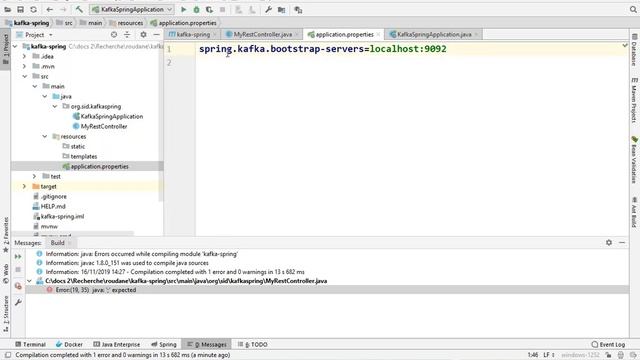Viewport: 640px width, 360px height.
Task: Open the Project panel settings gear
Action: 143,35
